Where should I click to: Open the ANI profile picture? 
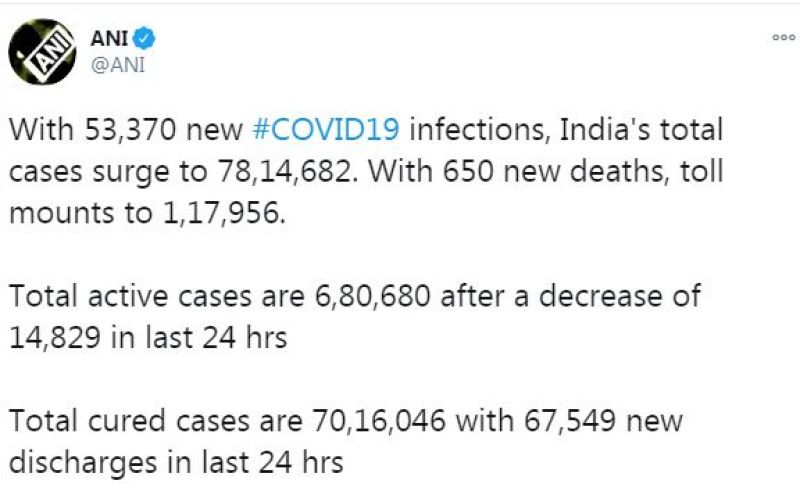pyautogui.click(x=44, y=51)
